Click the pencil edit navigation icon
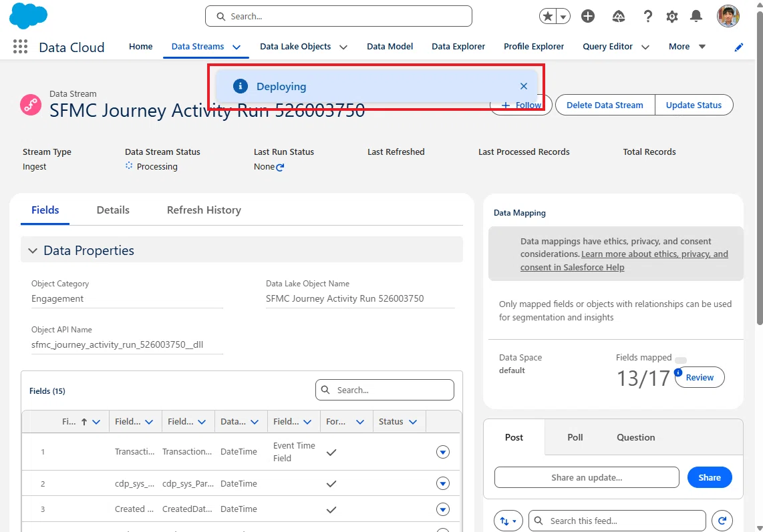The height and width of the screenshot is (532, 763). click(739, 47)
